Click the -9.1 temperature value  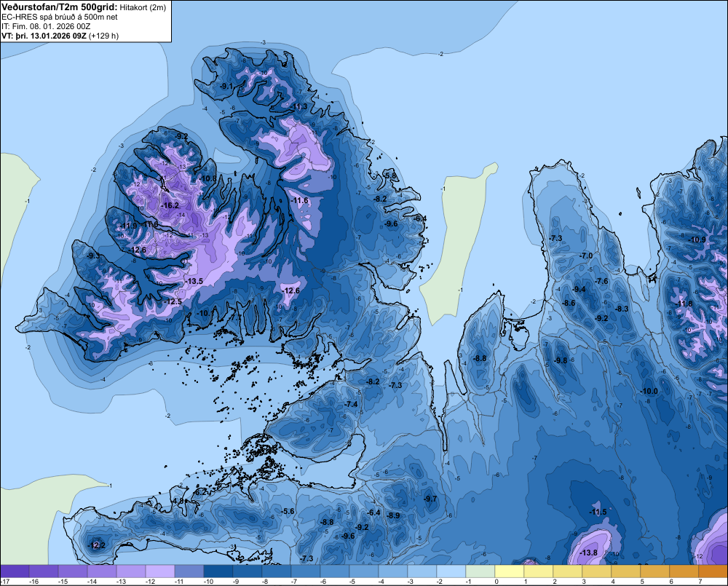tap(226, 87)
